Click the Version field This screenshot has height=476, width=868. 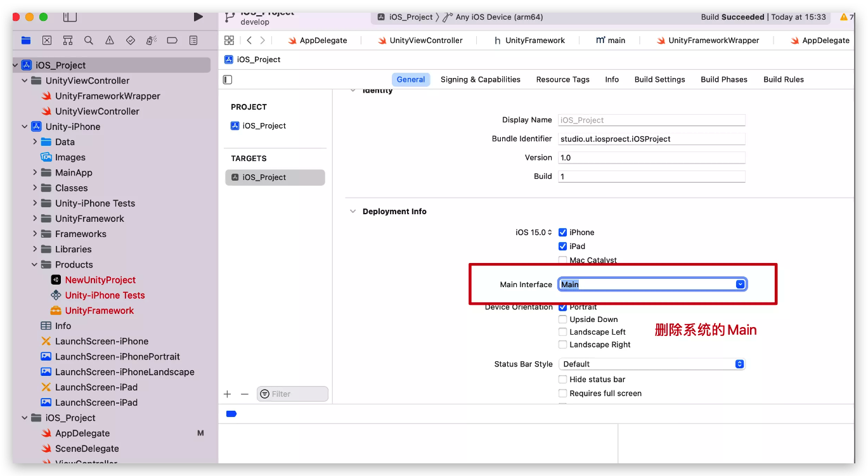click(x=651, y=158)
